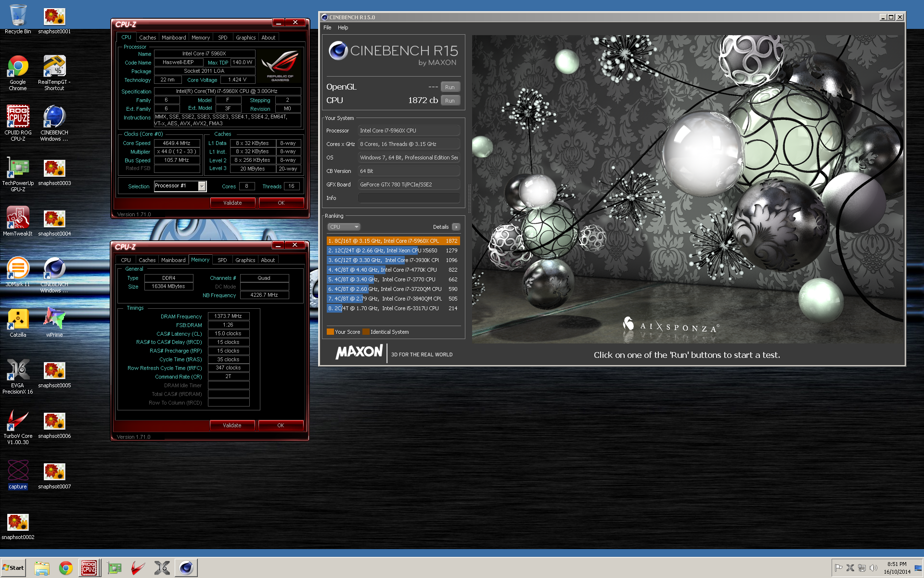Select the i7-5960X ranking row scoring 1872

pos(393,241)
